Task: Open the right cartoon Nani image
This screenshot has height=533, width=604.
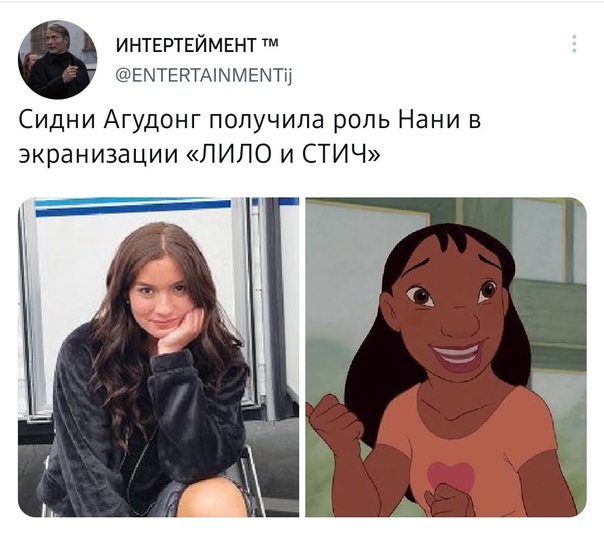Action: [446, 357]
